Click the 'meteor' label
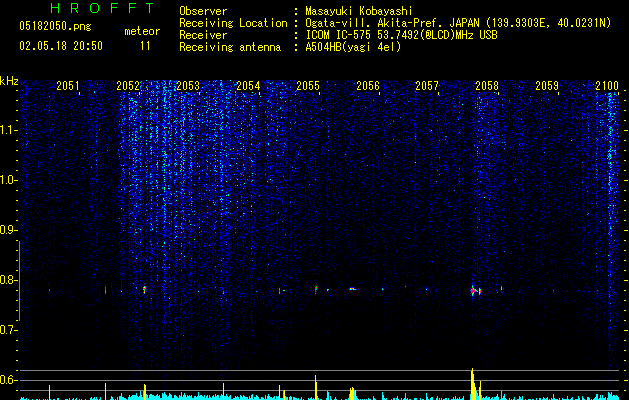 point(142,31)
